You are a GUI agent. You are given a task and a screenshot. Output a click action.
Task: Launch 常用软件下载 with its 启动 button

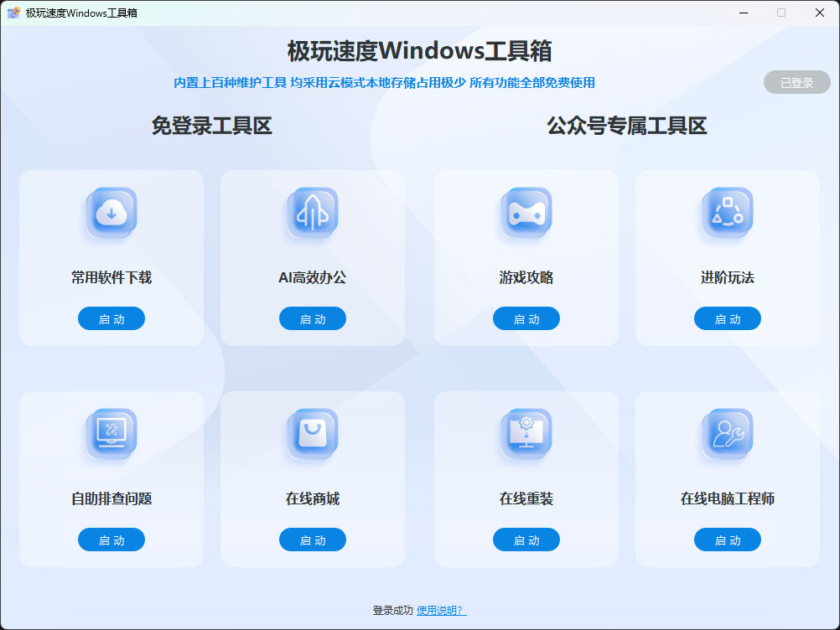coord(111,318)
